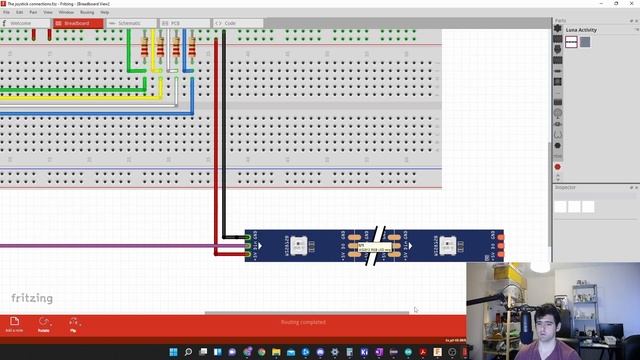Open the Part menu
The height and width of the screenshot is (360, 640).
[x=33, y=12]
